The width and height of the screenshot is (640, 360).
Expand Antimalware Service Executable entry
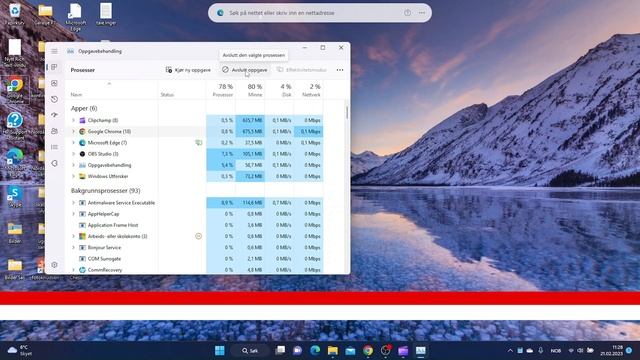[x=73, y=203]
